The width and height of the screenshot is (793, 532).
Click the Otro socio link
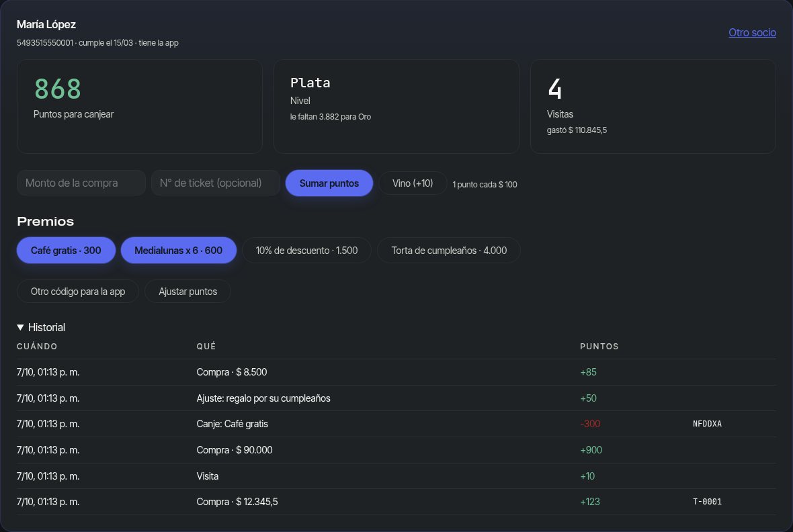pos(752,32)
